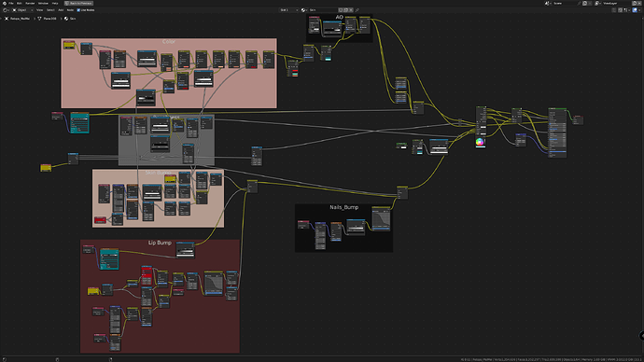Image resolution: width=644 pixels, height=362 pixels.
Task: Click the Retopo_MaiMai object breadcrumb
Action: coord(17,19)
